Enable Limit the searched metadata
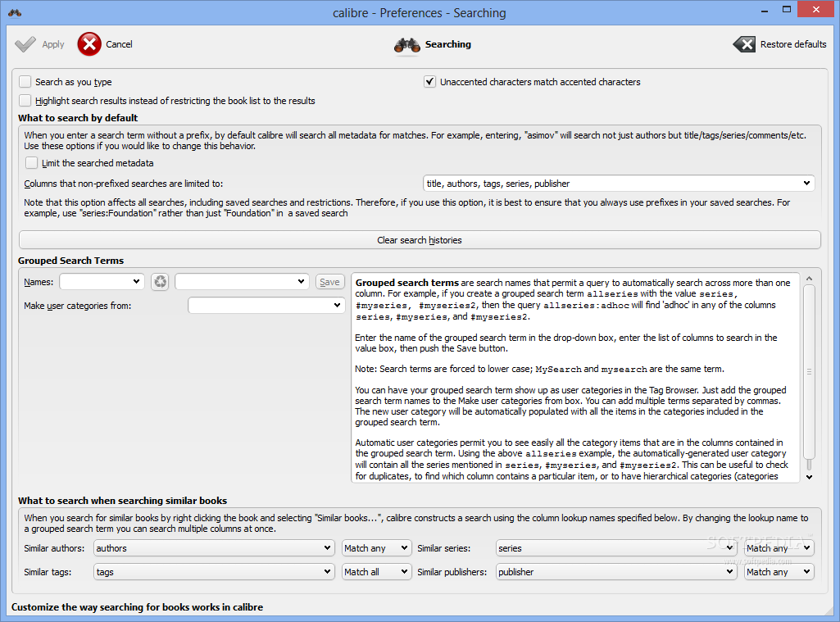 32,163
